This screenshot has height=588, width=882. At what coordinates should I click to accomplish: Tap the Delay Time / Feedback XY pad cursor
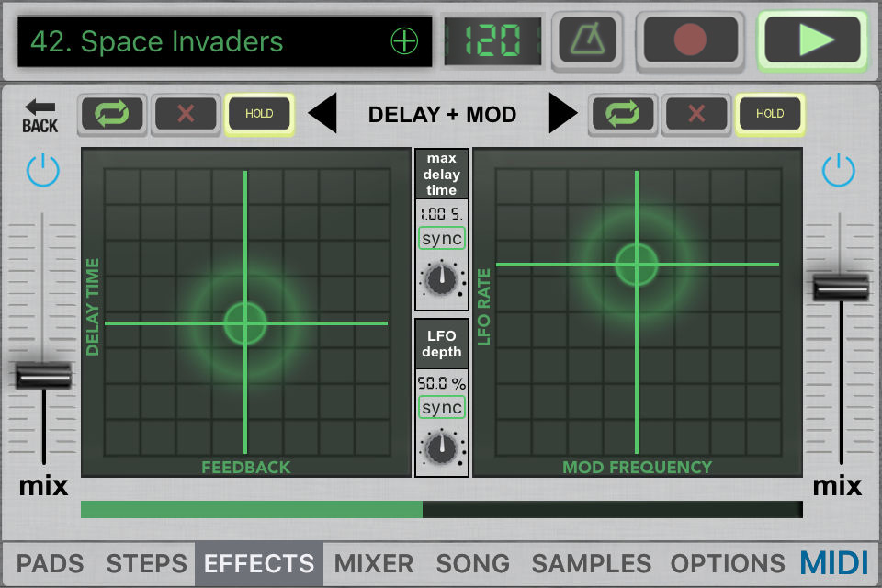(x=245, y=323)
